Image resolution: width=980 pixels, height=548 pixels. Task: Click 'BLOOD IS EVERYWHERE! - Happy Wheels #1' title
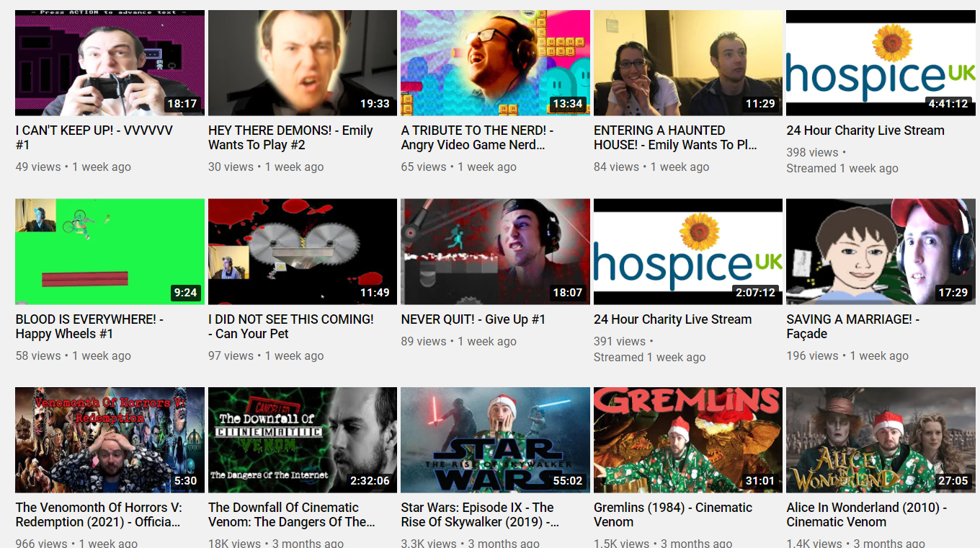click(89, 327)
